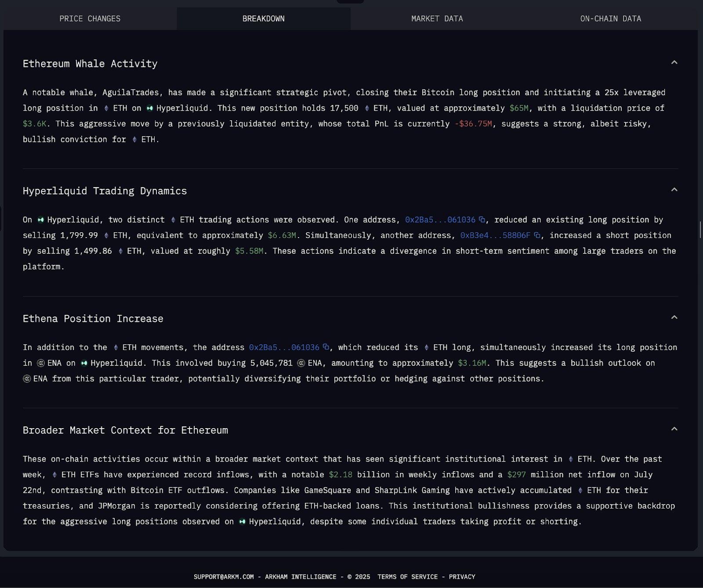The height and width of the screenshot is (588, 703).
Task: Click the ETH icon before 'ETH movements'
Action: tap(116, 347)
